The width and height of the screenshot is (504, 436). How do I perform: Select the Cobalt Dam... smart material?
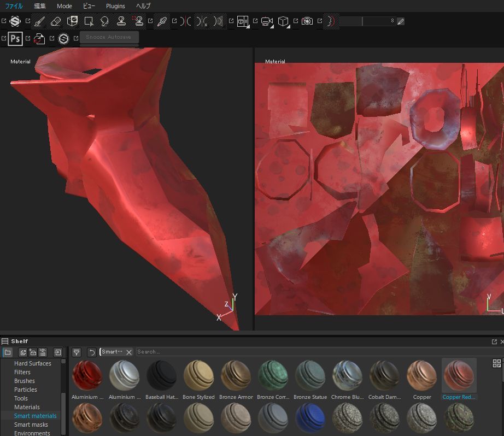coord(385,380)
